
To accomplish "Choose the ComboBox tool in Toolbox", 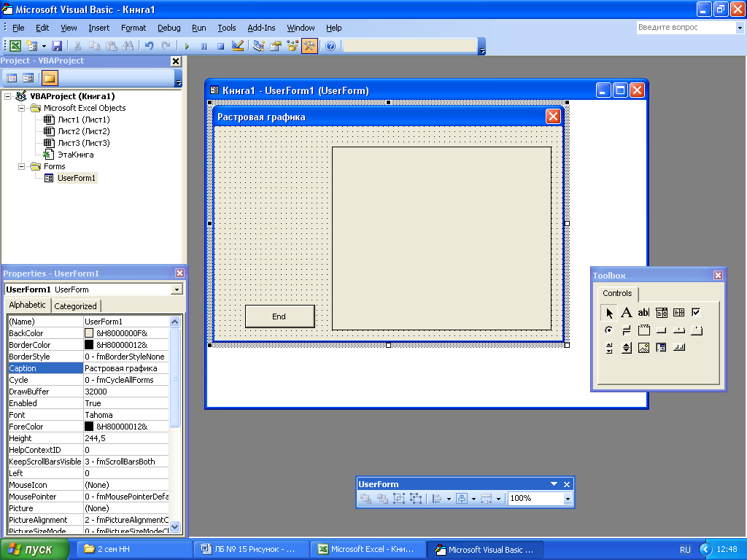I will (661, 312).
